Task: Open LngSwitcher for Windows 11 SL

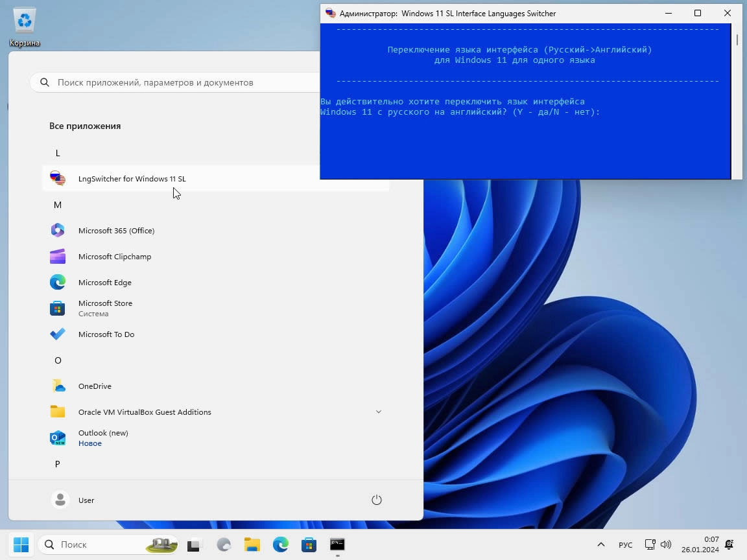Action: point(132,179)
